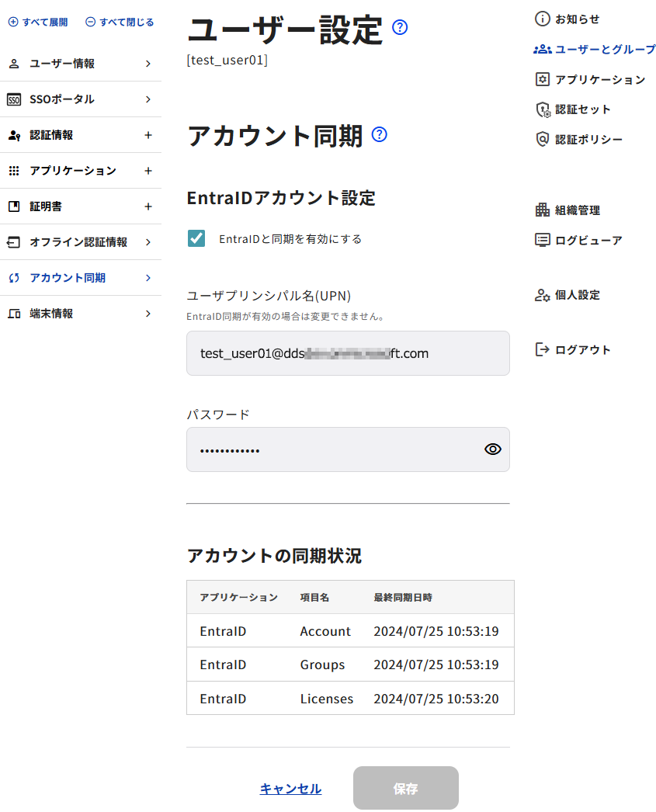Click すべて展開 to expand all
This screenshot has height=812, width=656.
[x=38, y=22]
